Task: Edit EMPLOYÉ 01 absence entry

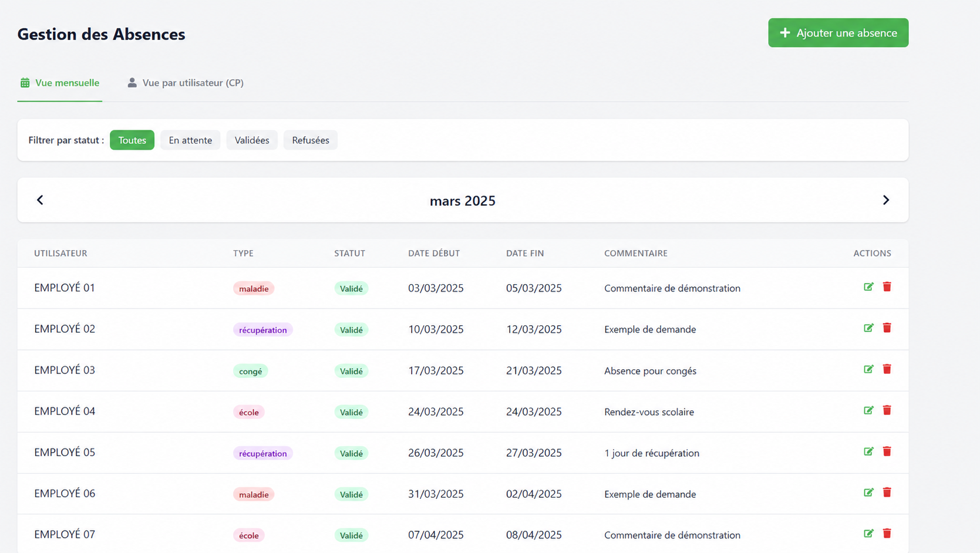Action: click(868, 286)
